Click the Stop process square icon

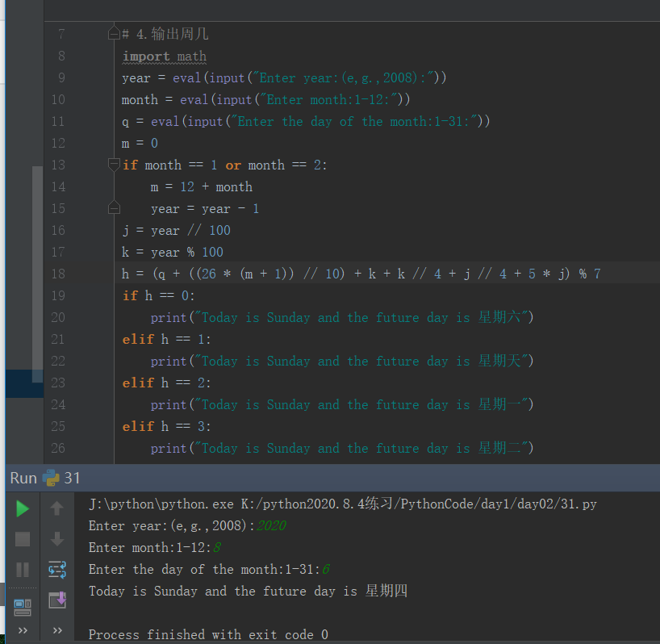22,539
